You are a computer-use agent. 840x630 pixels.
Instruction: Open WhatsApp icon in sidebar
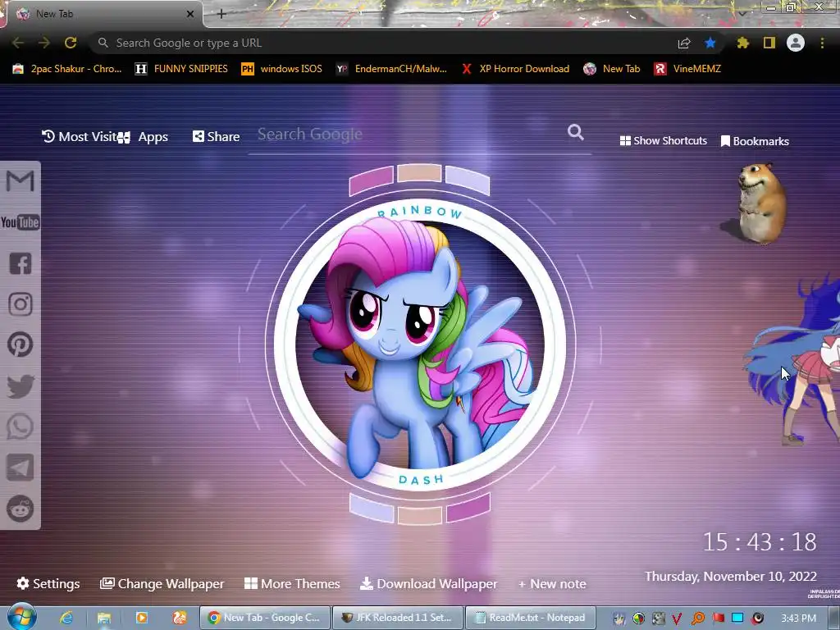click(x=21, y=427)
